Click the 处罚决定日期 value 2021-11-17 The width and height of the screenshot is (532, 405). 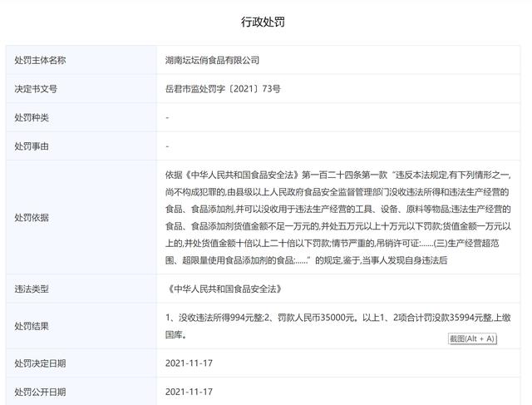[189, 363]
